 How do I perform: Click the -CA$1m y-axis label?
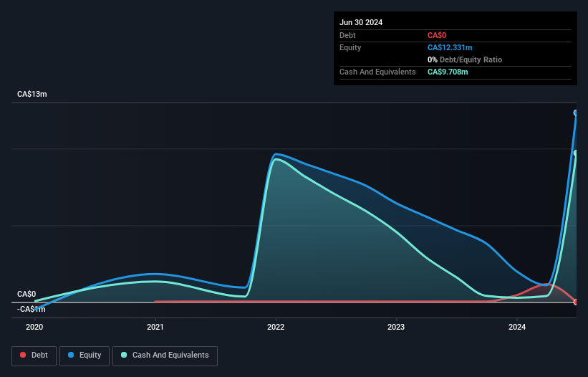[x=31, y=309]
